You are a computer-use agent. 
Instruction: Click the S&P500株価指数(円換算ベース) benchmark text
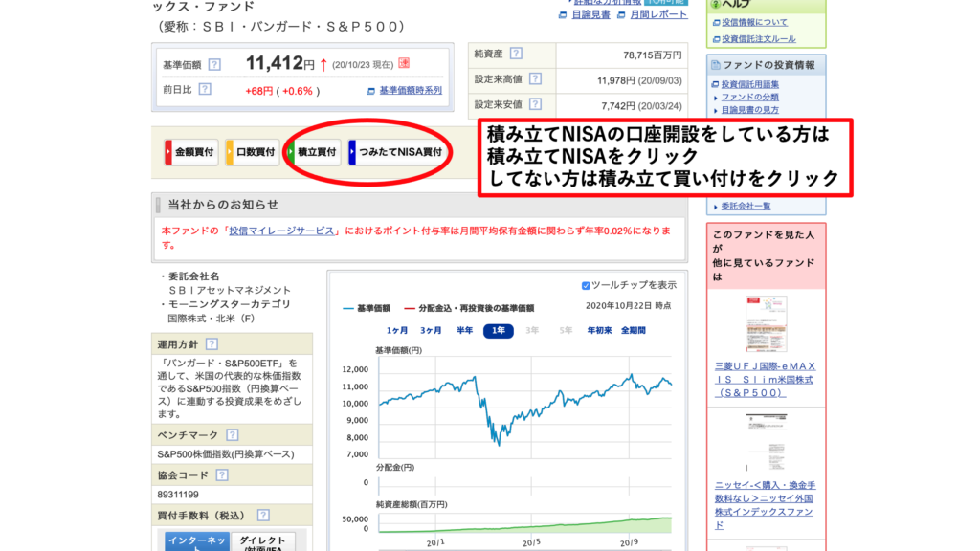(x=226, y=454)
